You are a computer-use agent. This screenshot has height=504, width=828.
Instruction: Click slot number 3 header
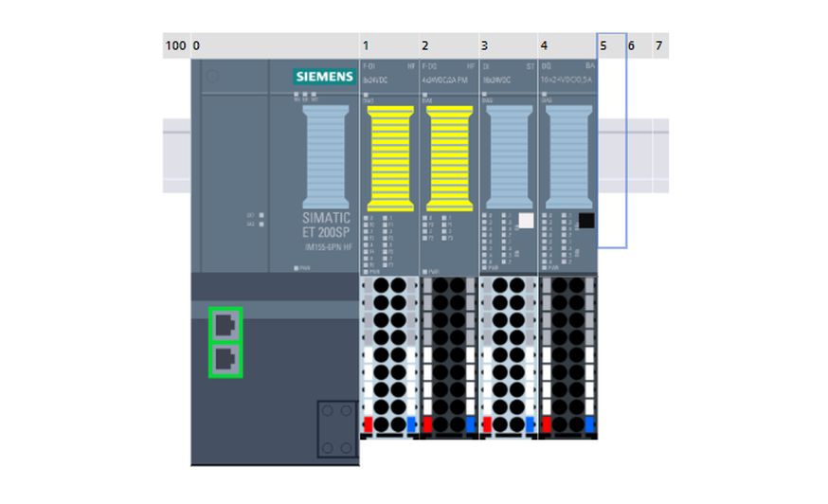click(x=509, y=45)
